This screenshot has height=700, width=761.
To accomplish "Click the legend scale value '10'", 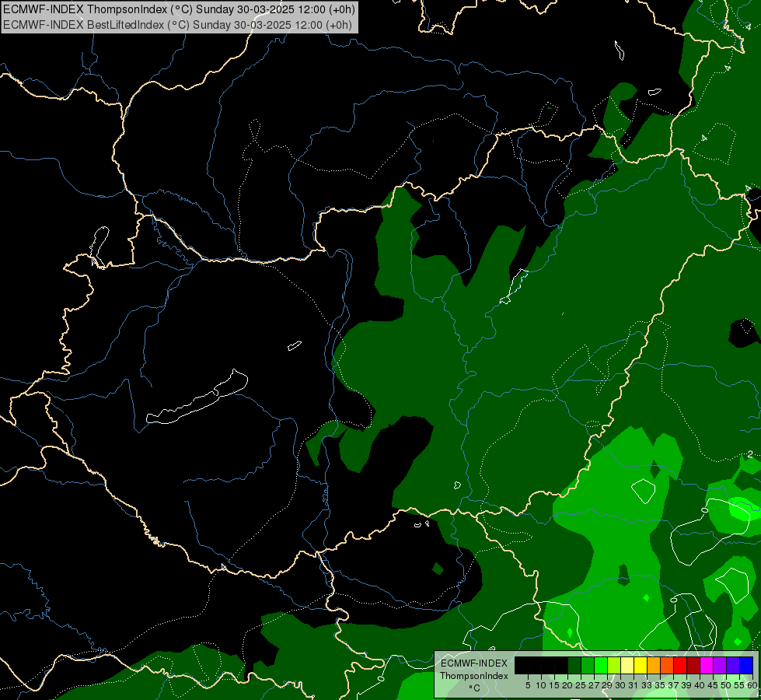I will pyautogui.click(x=541, y=685).
